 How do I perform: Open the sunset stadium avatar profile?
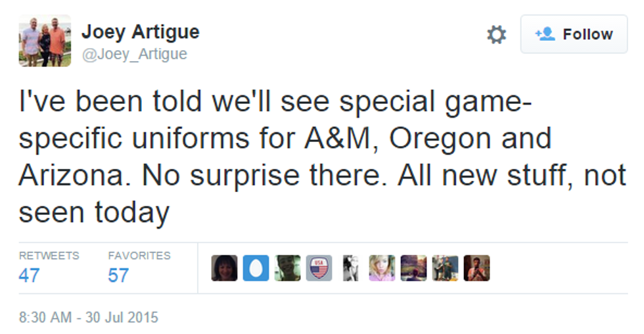click(x=413, y=268)
